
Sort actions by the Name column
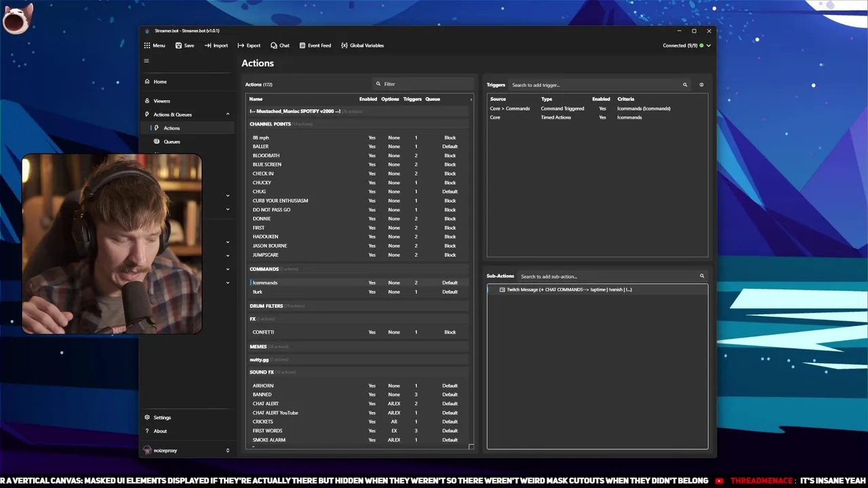pyautogui.click(x=256, y=99)
